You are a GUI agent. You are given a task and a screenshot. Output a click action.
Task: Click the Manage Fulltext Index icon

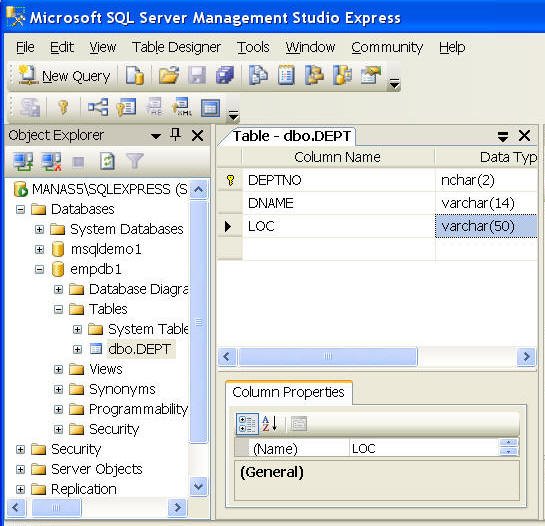[154, 107]
